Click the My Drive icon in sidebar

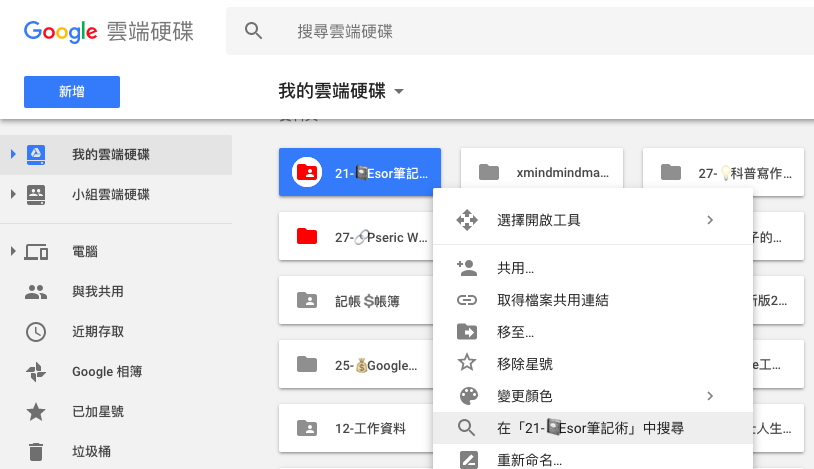coord(36,155)
